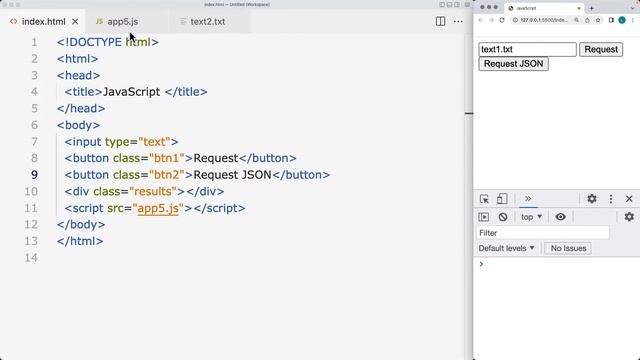Image resolution: width=640 pixels, height=360 pixels.
Task: Click the "btn2" class value
Action: click(x=167, y=175)
